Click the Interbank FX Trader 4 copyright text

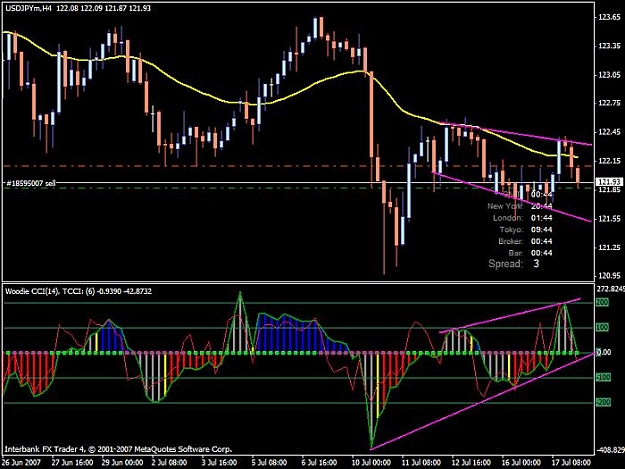(x=118, y=449)
